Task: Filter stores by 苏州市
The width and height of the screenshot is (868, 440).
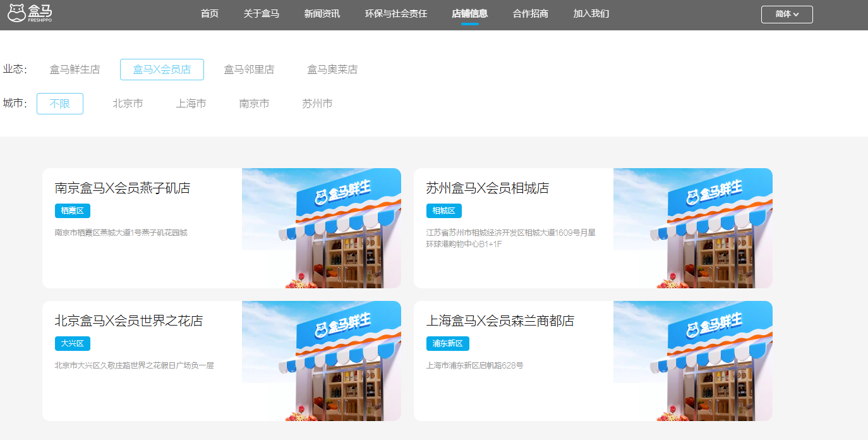Action: click(317, 104)
